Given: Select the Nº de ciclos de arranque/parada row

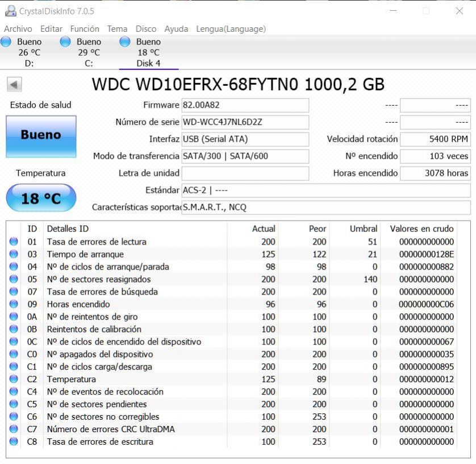Looking at the screenshot, I should point(232,267).
